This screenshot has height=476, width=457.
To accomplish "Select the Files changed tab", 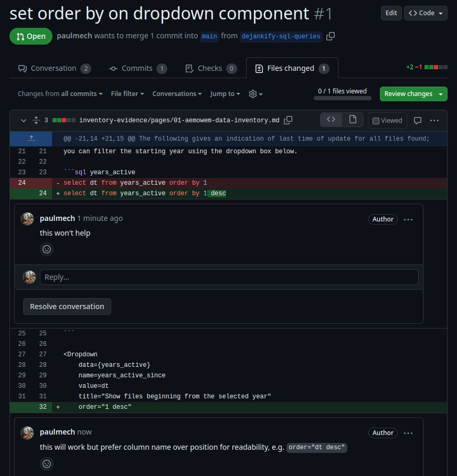I will pyautogui.click(x=292, y=68).
